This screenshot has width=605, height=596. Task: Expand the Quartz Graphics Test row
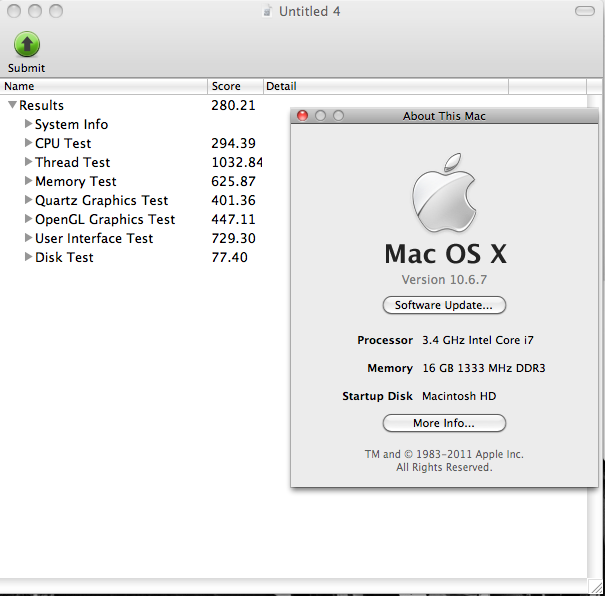point(28,199)
